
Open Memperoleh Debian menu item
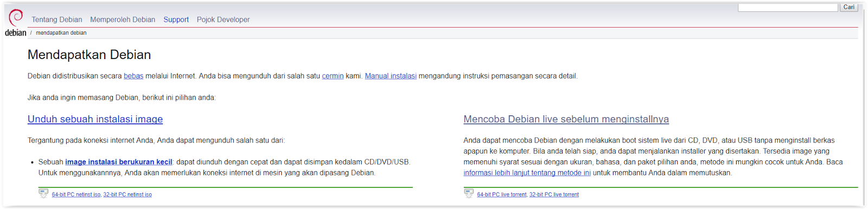click(123, 19)
